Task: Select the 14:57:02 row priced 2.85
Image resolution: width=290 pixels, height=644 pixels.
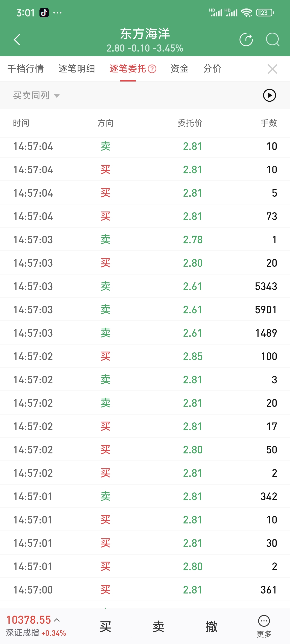Action: click(145, 356)
